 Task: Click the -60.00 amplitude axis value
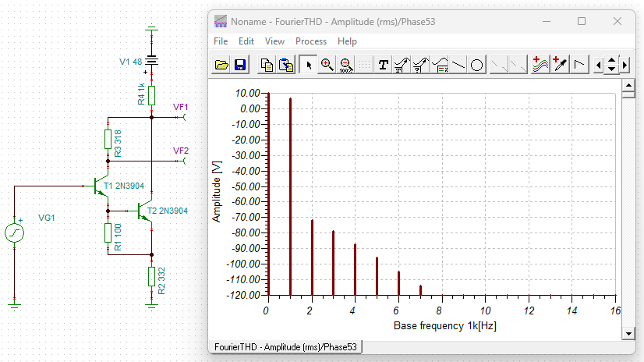click(x=245, y=202)
